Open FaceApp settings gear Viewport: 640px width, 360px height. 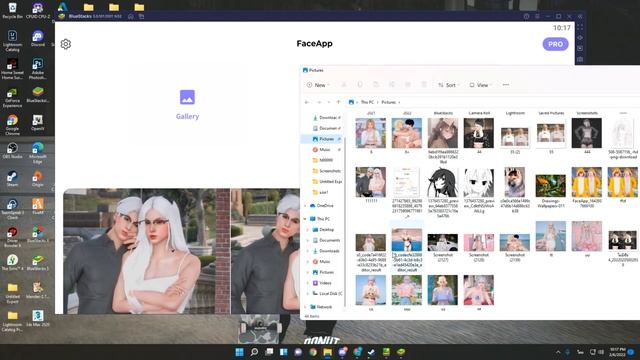tap(66, 44)
